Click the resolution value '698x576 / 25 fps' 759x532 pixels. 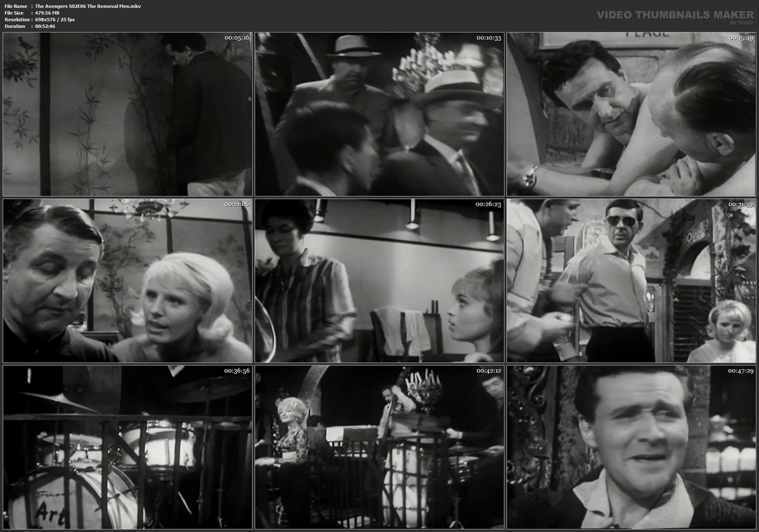55,20
